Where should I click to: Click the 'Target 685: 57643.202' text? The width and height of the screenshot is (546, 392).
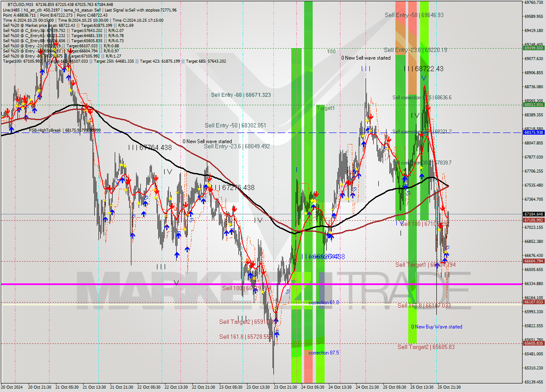tap(206, 61)
